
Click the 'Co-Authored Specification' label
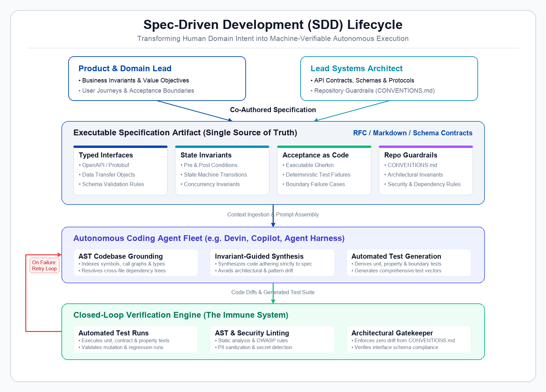(273, 110)
